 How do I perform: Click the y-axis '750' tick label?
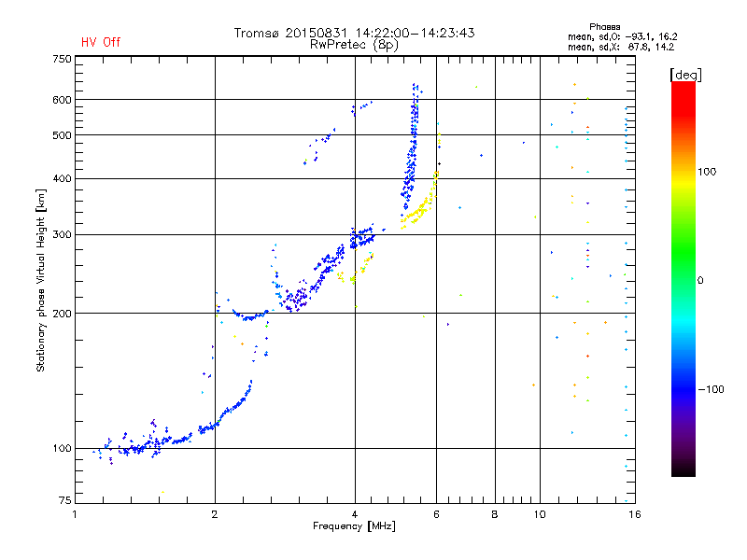(62, 59)
